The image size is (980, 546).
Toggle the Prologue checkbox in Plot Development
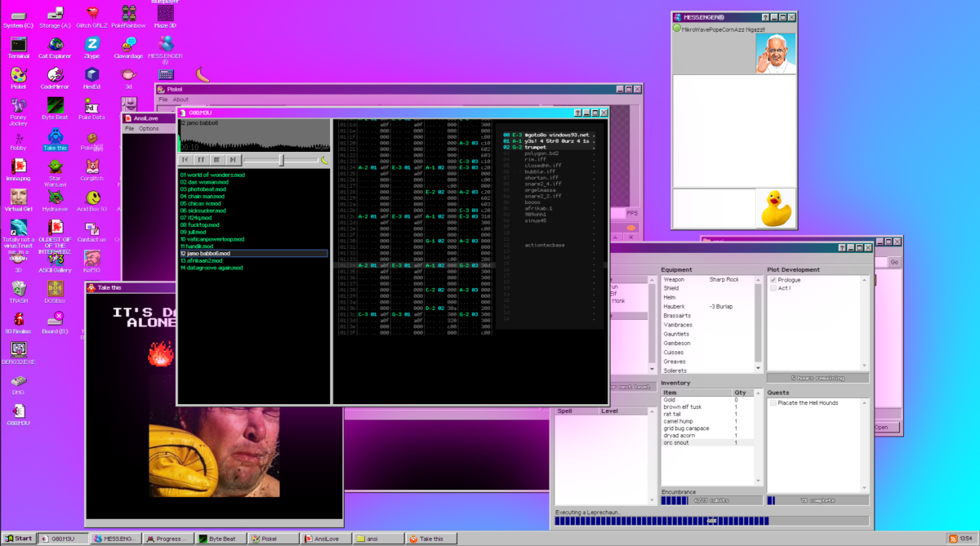(773, 280)
